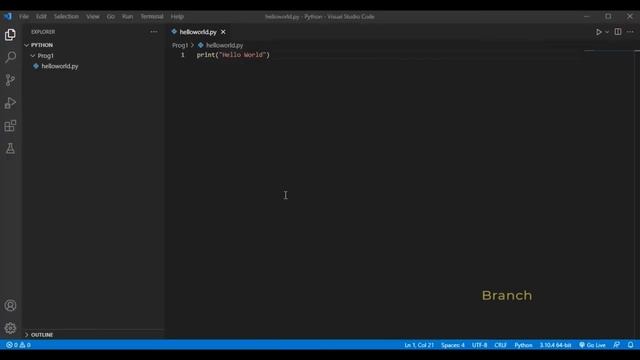Click line number 1 in gutter
This screenshot has width=640, height=360.
(x=182, y=55)
